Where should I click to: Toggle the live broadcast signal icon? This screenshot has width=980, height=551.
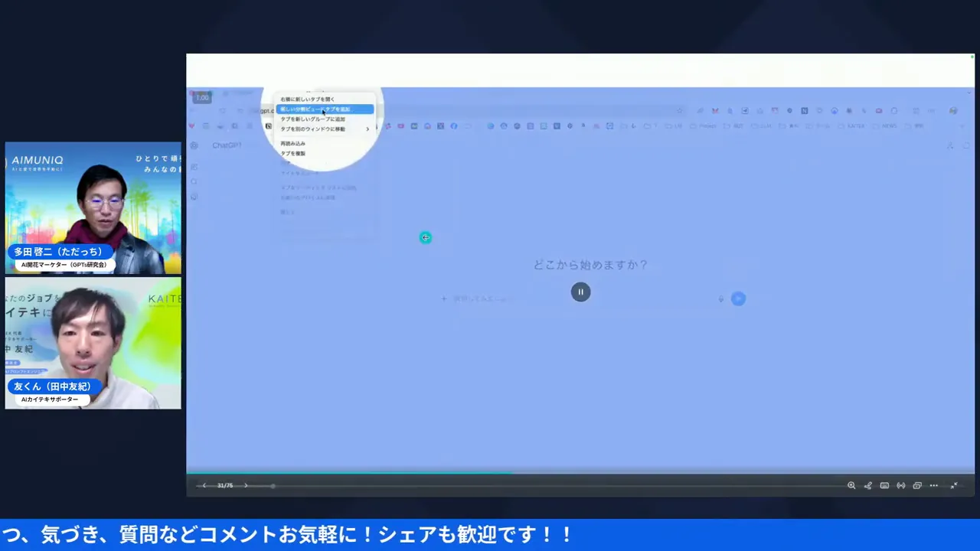[x=901, y=485]
